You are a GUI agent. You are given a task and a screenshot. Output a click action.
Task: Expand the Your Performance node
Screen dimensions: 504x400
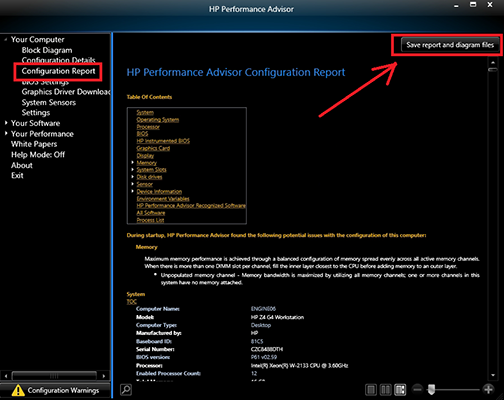point(6,134)
